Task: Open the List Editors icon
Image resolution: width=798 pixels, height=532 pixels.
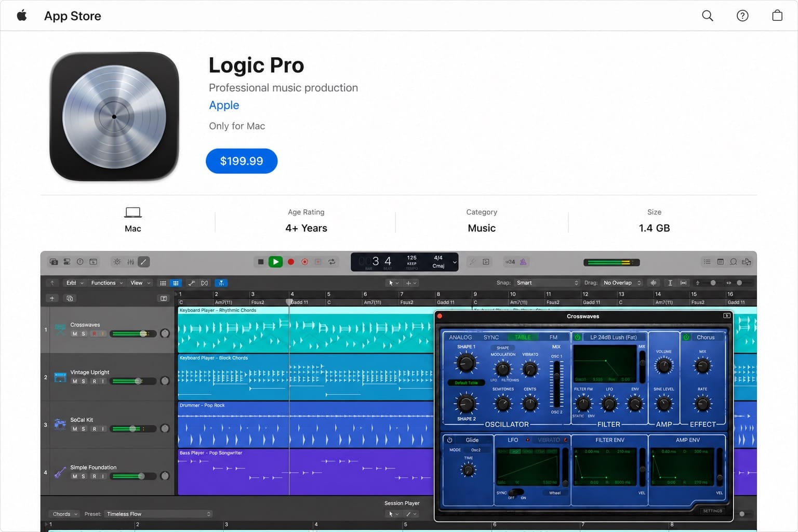Action: click(707, 262)
